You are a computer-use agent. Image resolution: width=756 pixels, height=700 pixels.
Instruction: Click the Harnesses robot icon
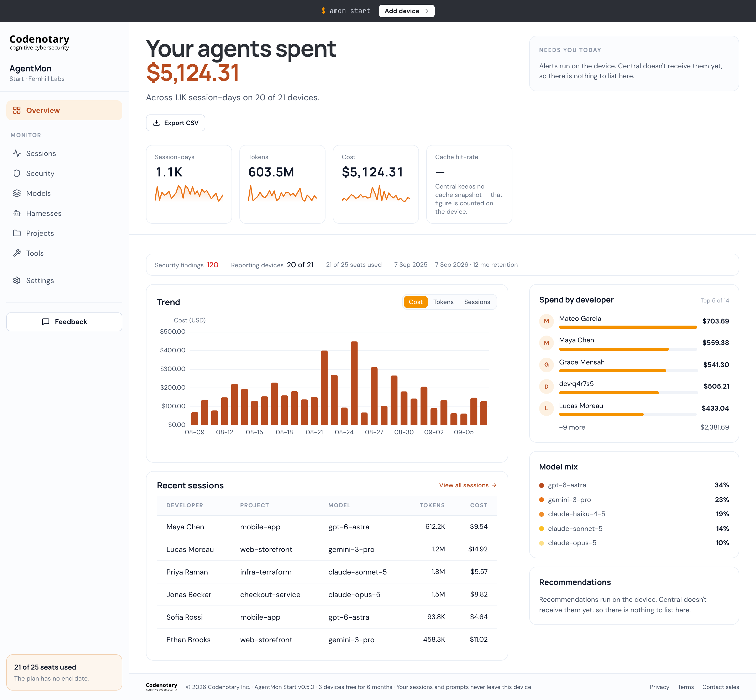pos(17,213)
